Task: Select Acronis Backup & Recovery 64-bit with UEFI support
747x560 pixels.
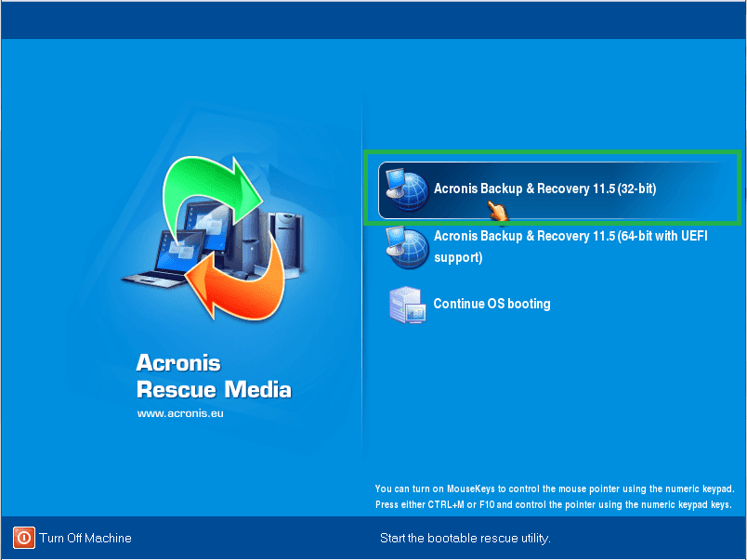Action: [570, 246]
